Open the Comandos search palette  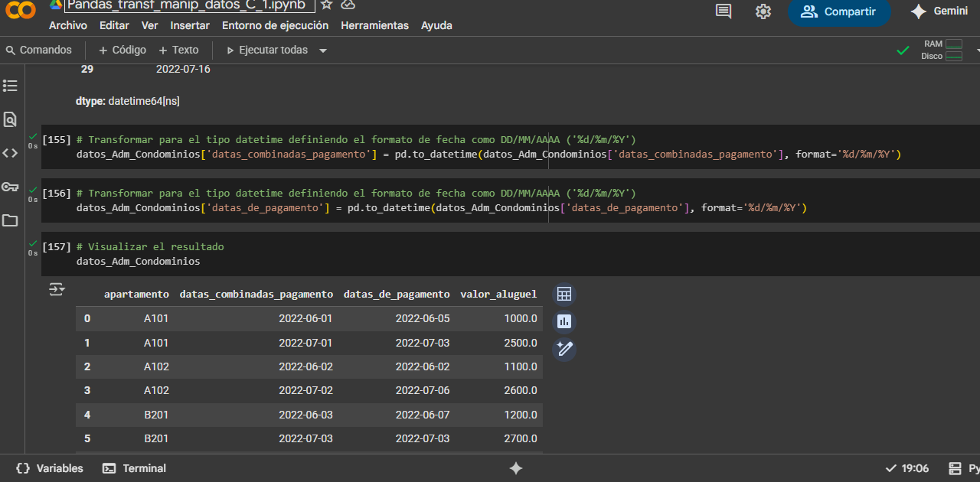coord(38,50)
